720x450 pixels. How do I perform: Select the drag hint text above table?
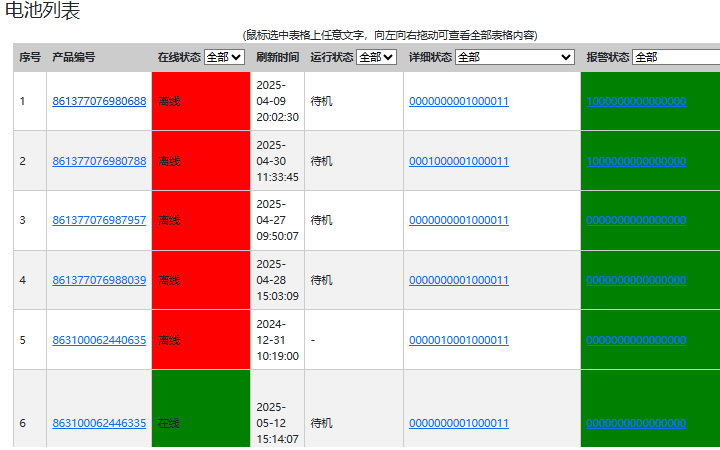pos(390,35)
